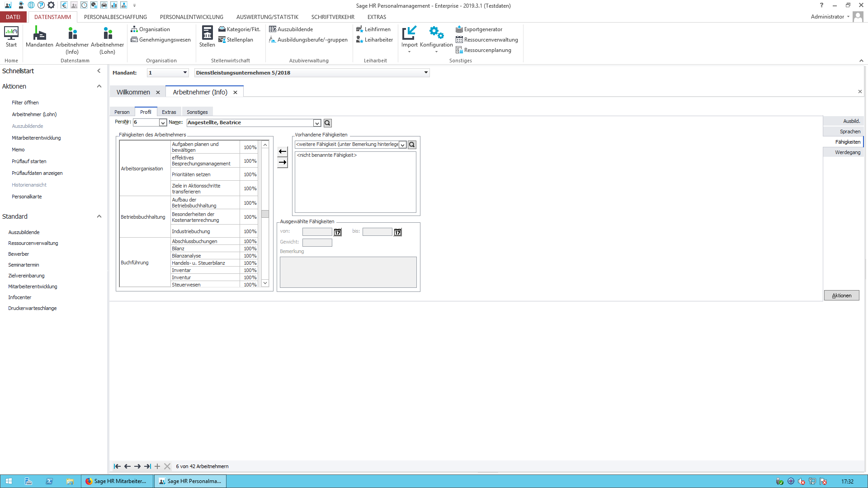Open the Import ribbon icon
This screenshot has width=868, height=488.
pyautogui.click(x=409, y=36)
